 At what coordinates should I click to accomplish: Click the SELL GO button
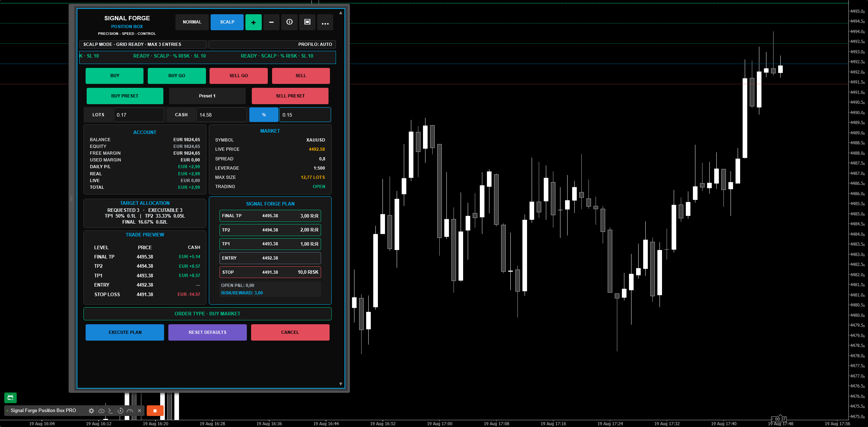[x=239, y=76]
